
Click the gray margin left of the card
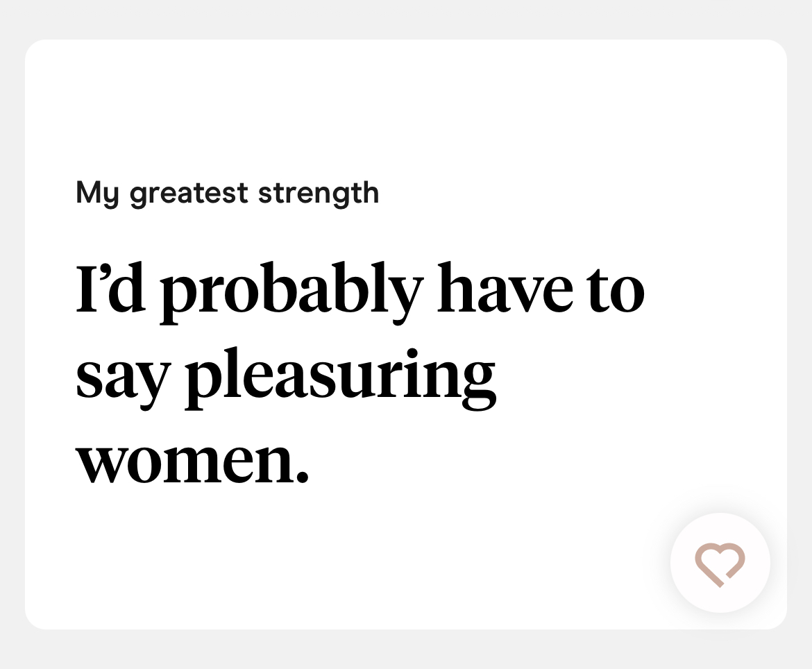point(12,334)
